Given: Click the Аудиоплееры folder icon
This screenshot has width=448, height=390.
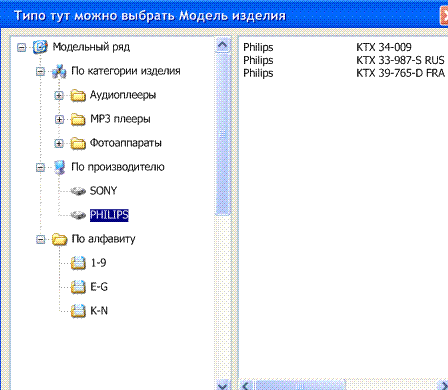Looking at the screenshot, I should point(78,96).
